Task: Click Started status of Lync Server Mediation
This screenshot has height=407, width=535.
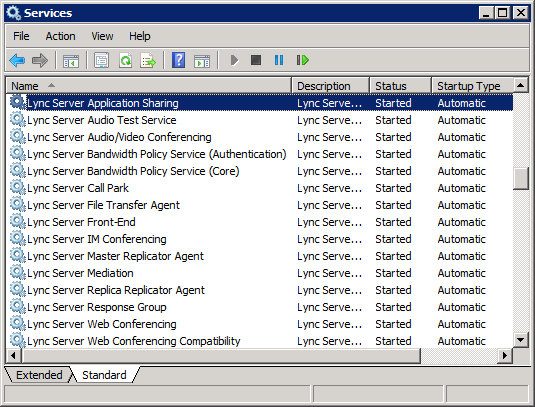Action: [393, 273]
